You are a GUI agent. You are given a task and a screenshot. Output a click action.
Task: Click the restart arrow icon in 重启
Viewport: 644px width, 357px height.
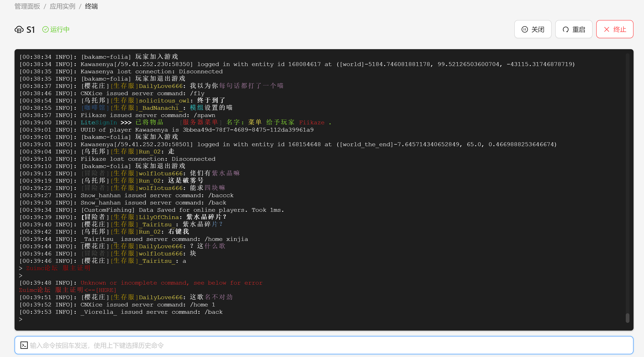(x=566, y=30)
